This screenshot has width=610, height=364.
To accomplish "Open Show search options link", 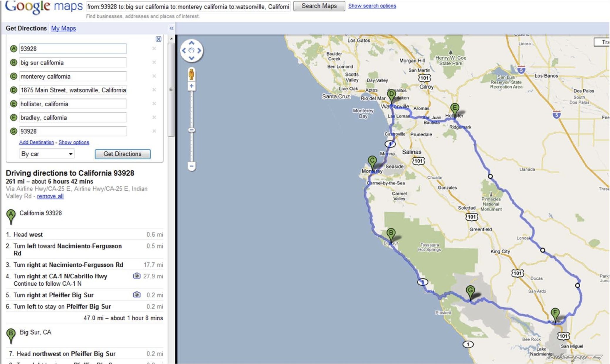I will (x=372, y=6).
